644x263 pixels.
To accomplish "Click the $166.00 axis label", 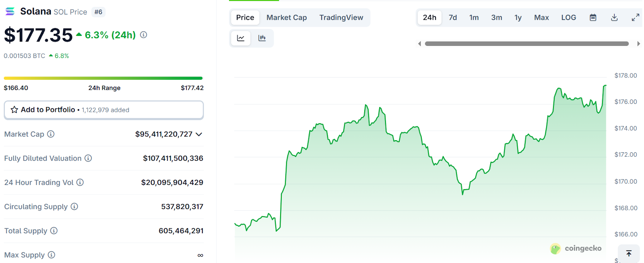I will coord(626,234).
